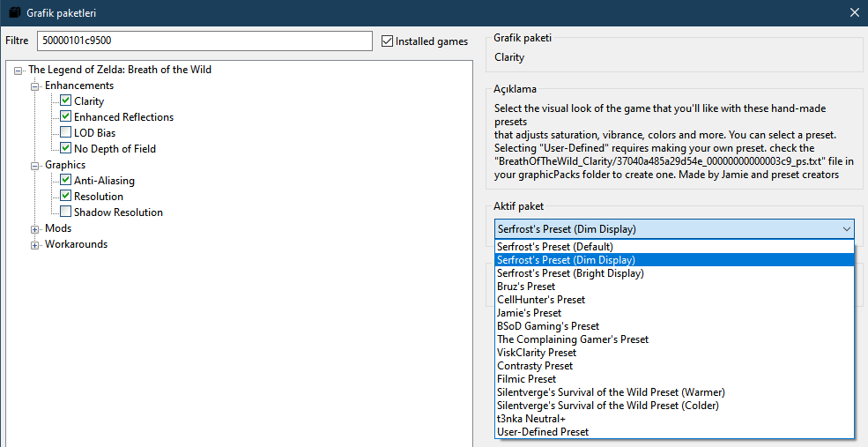Uncheck No Depth of Field
The image size is (868, 447).
pos(65,148)
